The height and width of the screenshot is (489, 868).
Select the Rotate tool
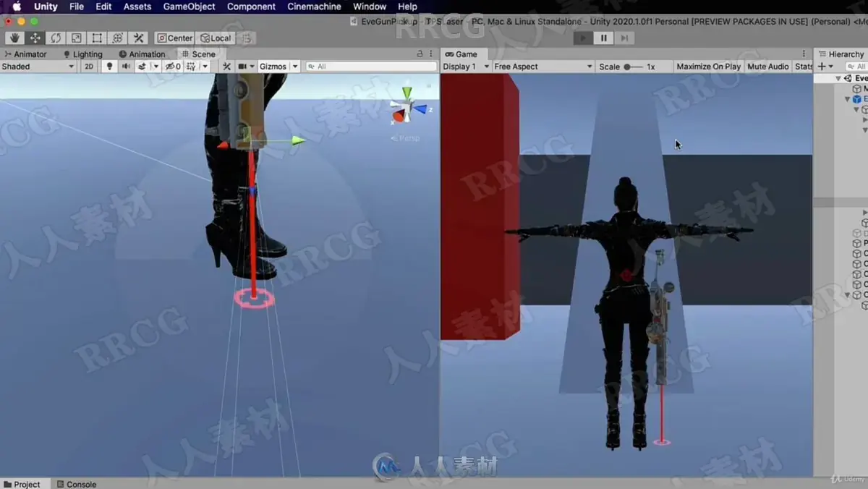(x=56, y=38)
